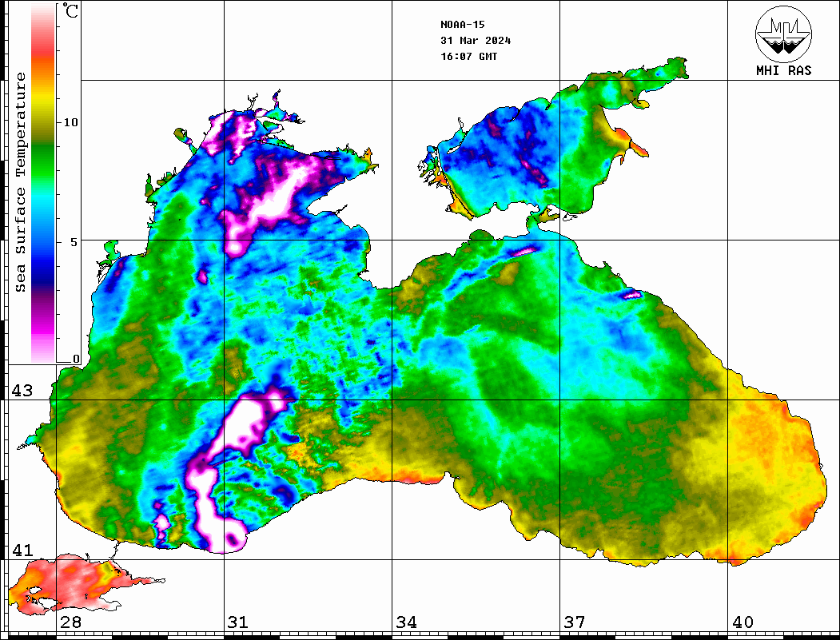Click the temperature color scale bar
This screenshot has width=840, height=640.
pos(43,183)
